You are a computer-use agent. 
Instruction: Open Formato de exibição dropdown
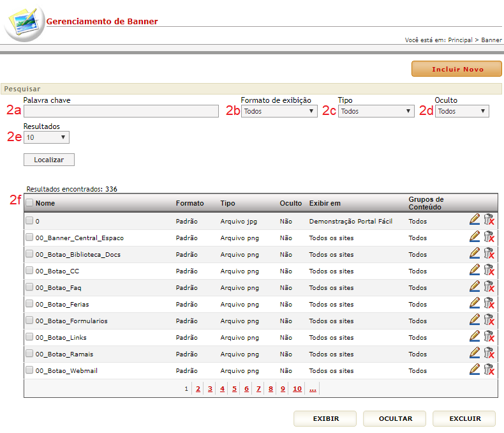[x=279, y=111]
